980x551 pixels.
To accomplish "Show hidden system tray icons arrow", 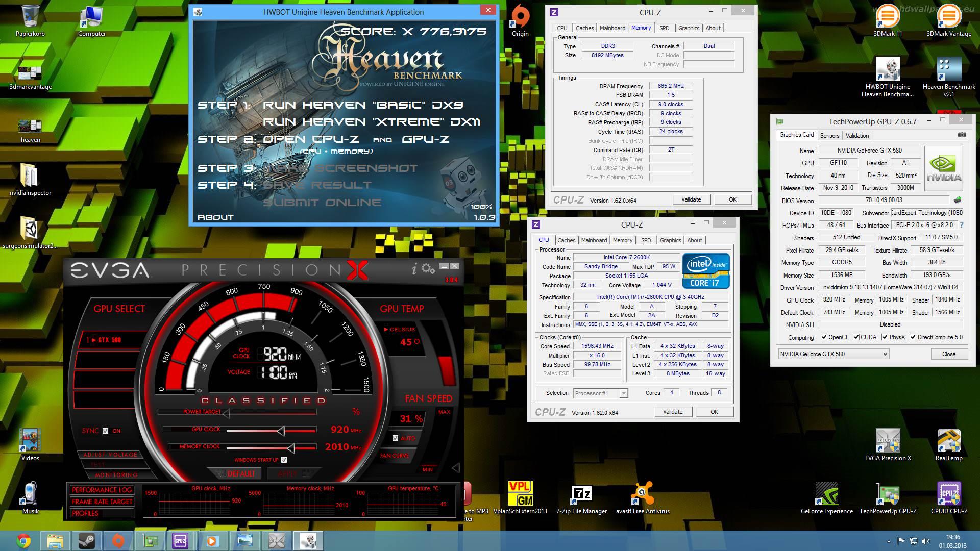I will (889, 541).
